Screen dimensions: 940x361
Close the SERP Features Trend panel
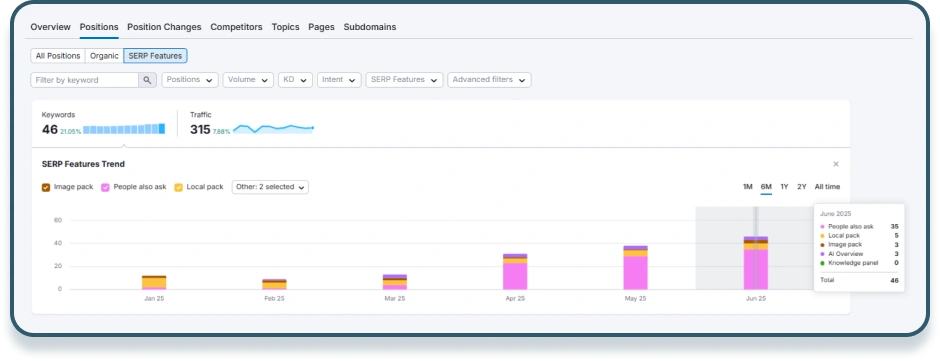pos(836,164)
